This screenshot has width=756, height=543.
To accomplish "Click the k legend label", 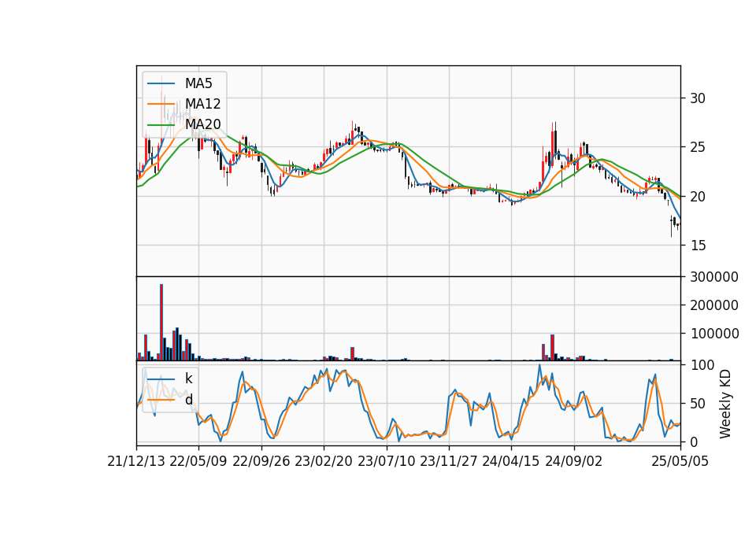I will [188, 379].
